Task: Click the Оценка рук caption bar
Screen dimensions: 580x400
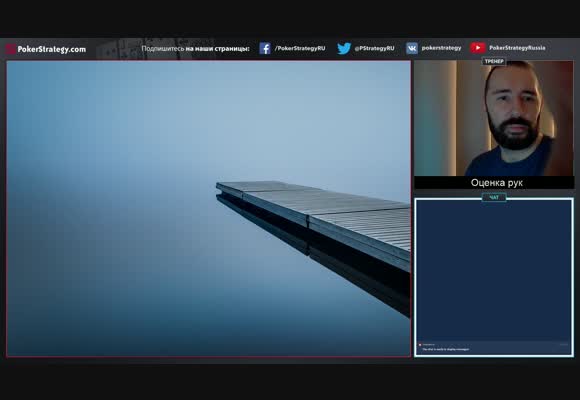Action: [x=494, y=183]
